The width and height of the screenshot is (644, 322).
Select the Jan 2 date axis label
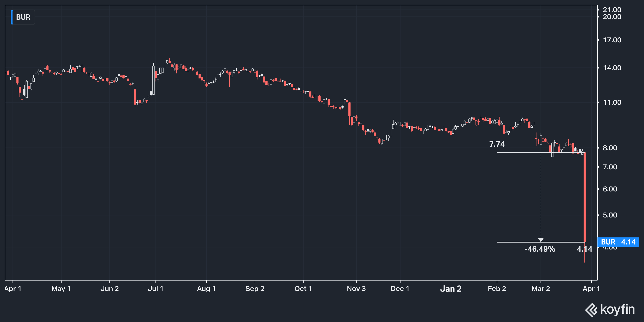click(451, 289)
